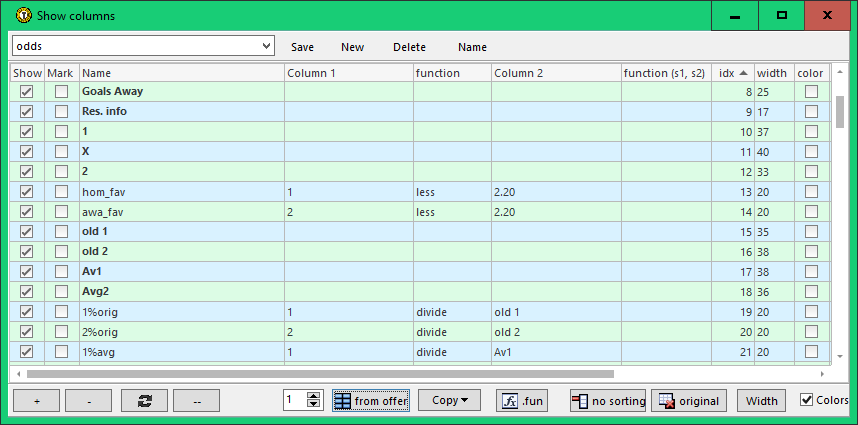The width and height of the screenshot is (858, 425).
Task: Toggle color box for awa_fav row
Action: 811,211
